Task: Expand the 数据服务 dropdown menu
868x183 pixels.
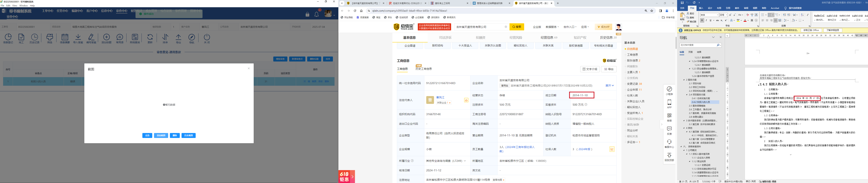Action: pyautogui.click(x=552, y=27)
